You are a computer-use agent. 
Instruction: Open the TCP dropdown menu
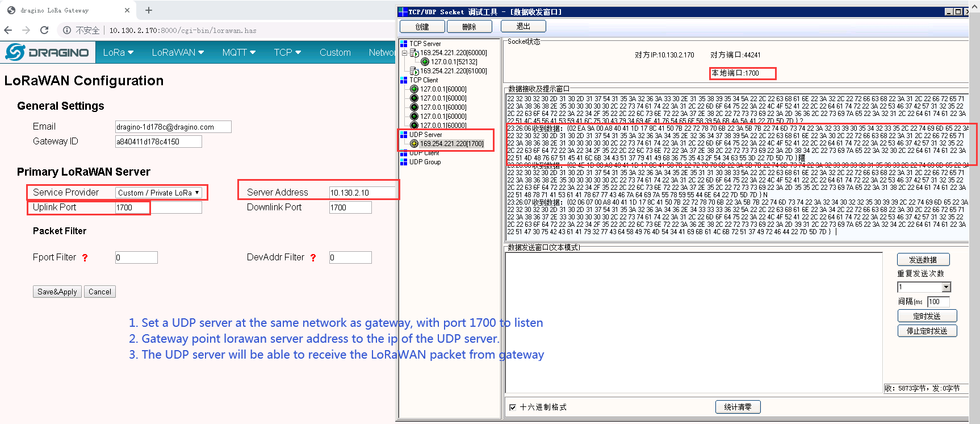287,52
